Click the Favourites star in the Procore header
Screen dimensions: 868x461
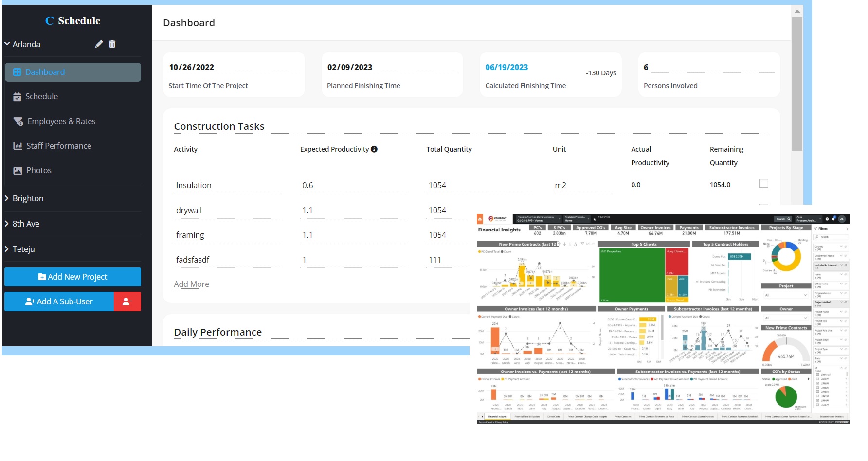coord(595,219)
